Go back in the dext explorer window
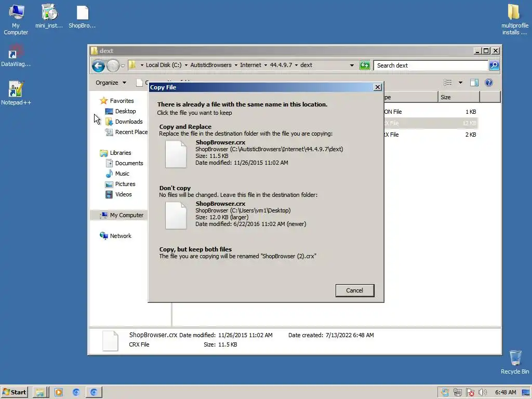The height and width of the screenshot is (399, 532). click(98, 65)
